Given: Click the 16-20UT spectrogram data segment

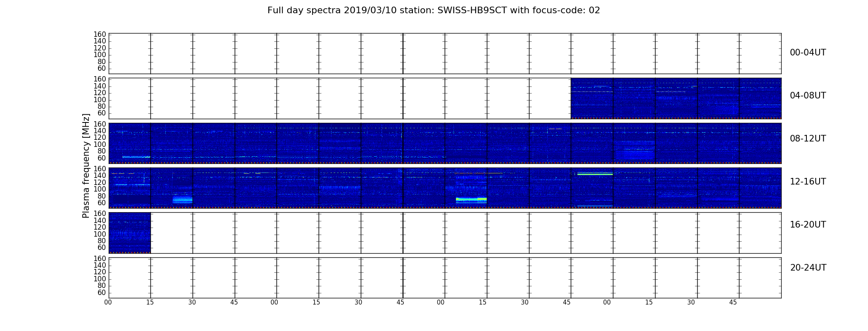Looking at the screenshot, I should point(130,233).
